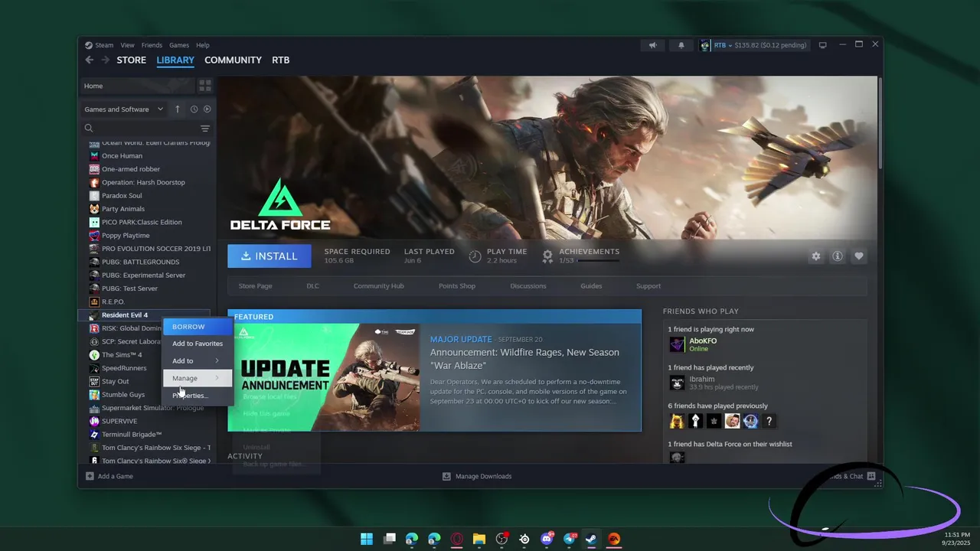
Task: Install Delta Force
Action: coord(269,256)
